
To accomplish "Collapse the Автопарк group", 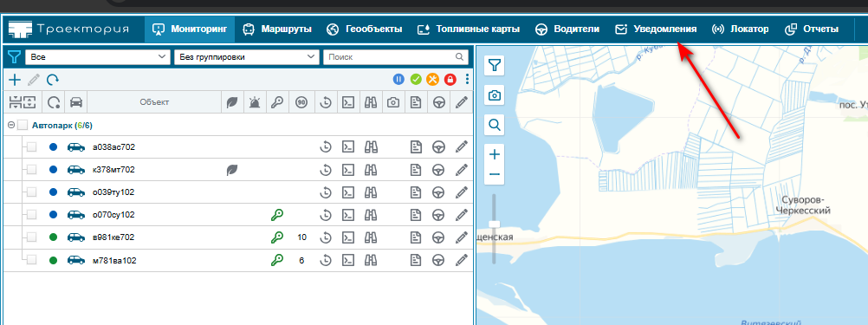I will click(x=10, y=126).
